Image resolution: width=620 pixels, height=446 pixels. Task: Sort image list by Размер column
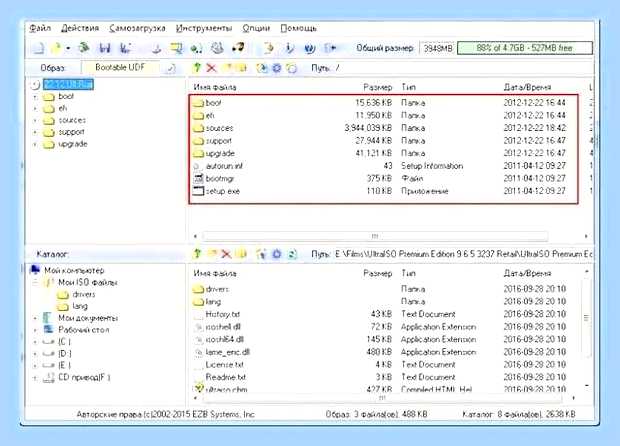pyautogui.click(x=377, y=87)
